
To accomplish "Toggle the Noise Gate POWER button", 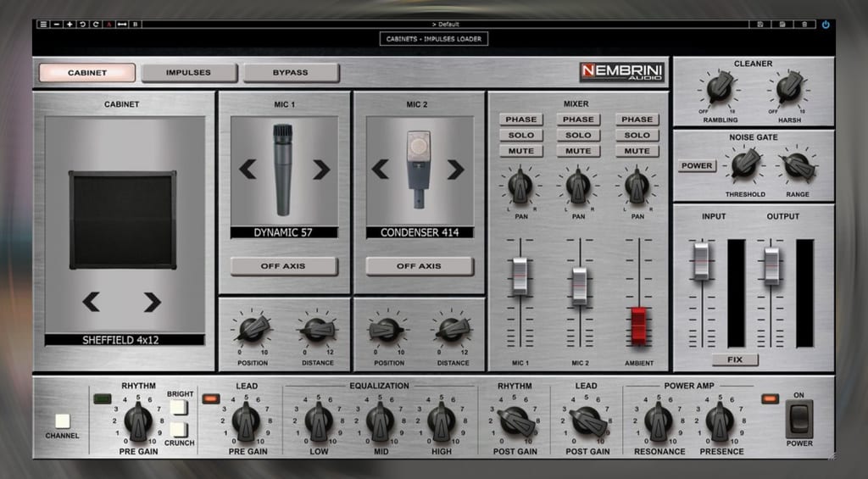I will tap(697, 165).
